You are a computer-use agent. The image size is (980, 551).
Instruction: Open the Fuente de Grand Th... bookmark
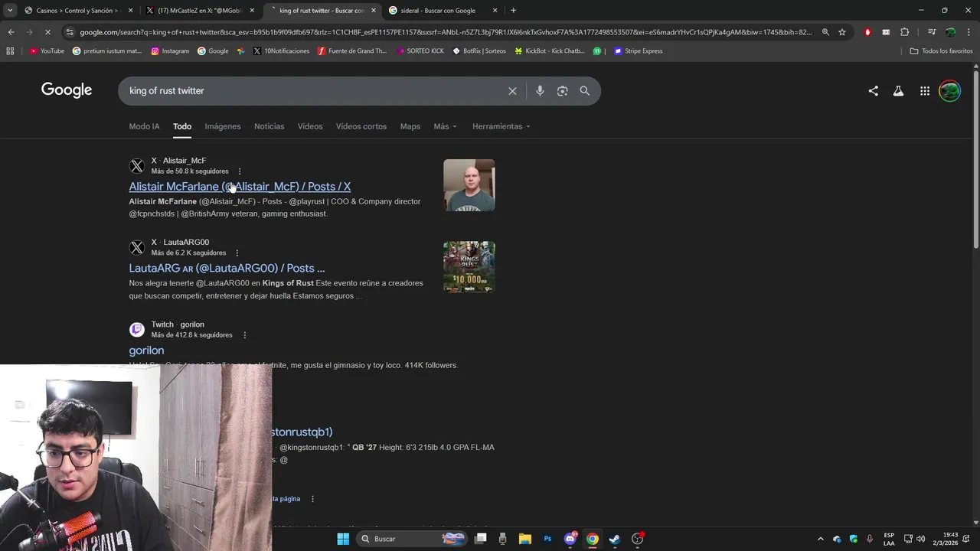click(352, 51)
